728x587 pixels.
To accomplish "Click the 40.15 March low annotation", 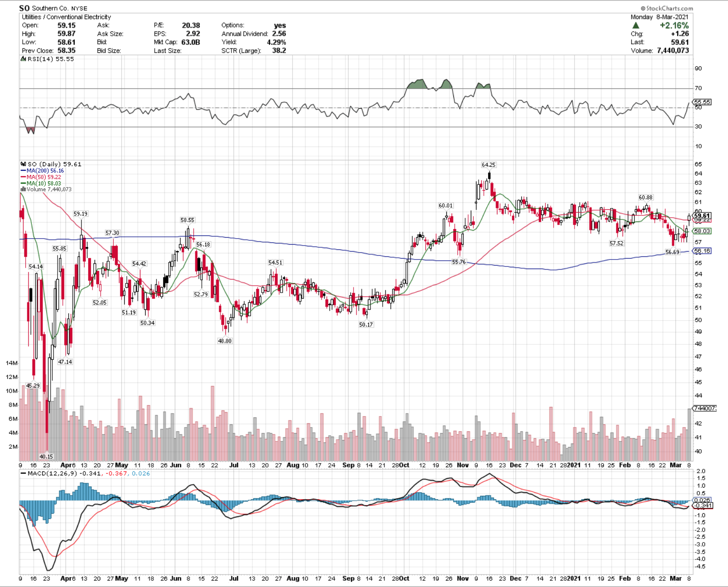I will point(46,457).
